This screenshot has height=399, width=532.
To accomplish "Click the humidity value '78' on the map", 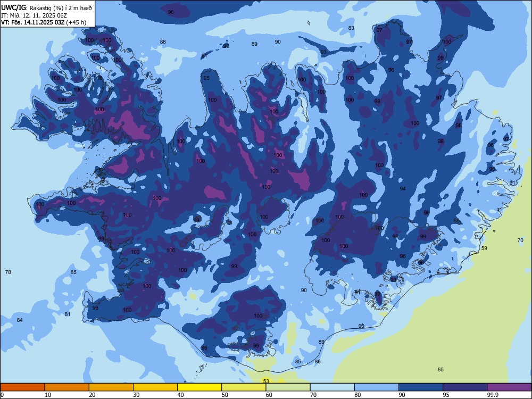I will 8,272.
